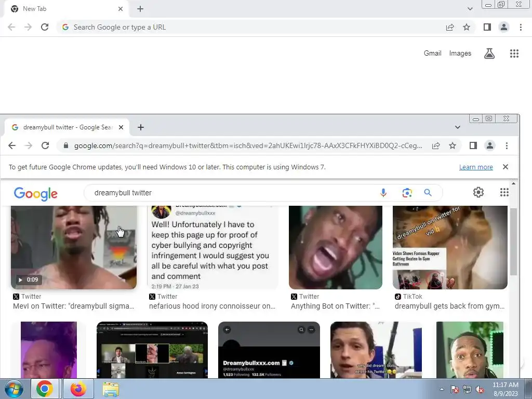The image size is (532, 399).
Task: Expand tab search in the search window
Action: pos(457,127)
